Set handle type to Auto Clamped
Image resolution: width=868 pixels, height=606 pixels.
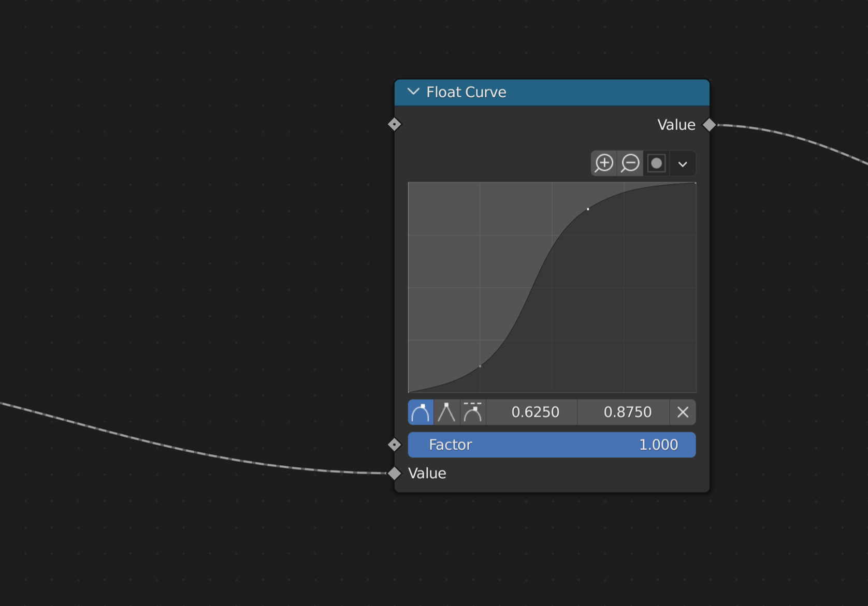473,412
